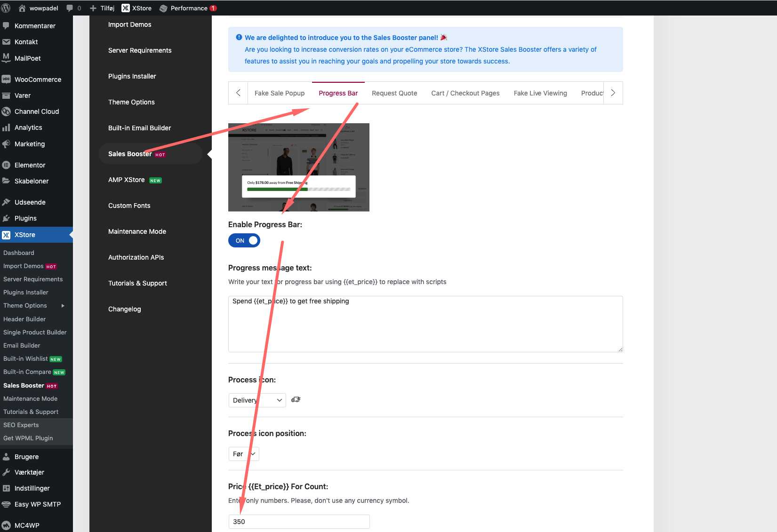This screenshot has width=777, height=532.
Task: Open Import Demos in the XStore panel
Action: click(x=130, y=24)
